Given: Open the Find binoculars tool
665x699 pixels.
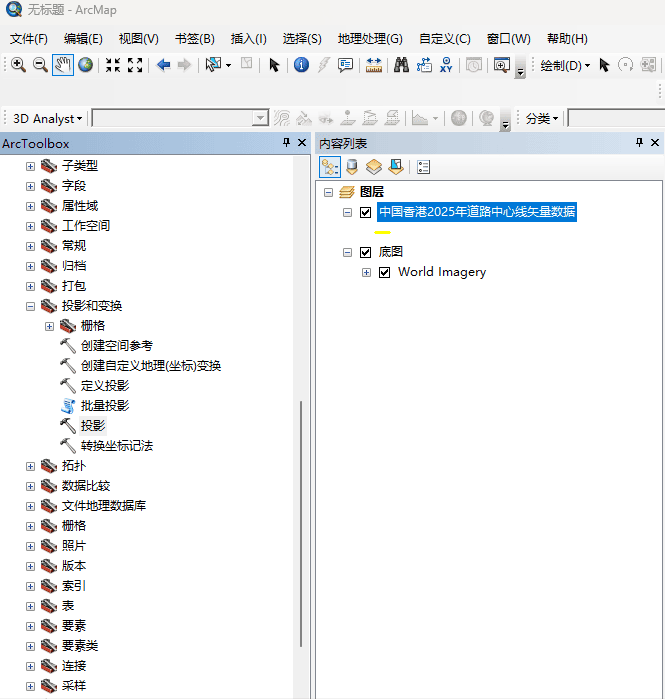Looking at the screenshot, I should (x=401, y=65).
